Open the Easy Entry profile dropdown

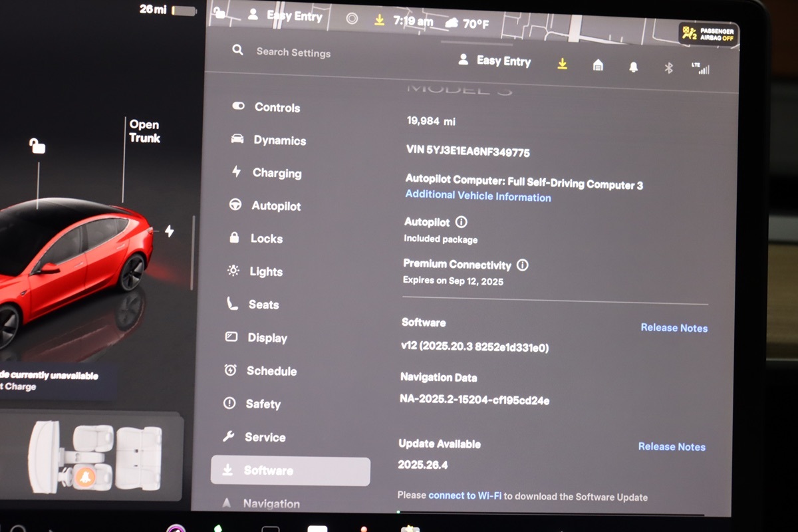[495, 61]
